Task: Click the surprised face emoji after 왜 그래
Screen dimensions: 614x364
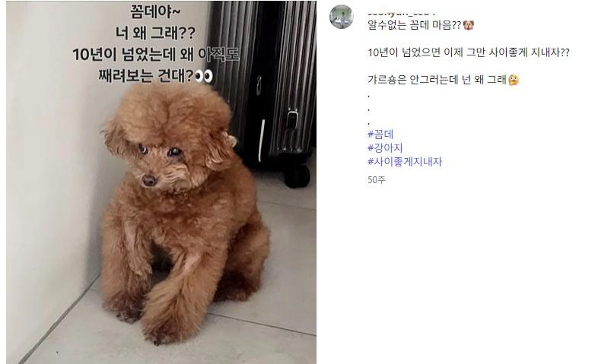Action: (514, 80)
